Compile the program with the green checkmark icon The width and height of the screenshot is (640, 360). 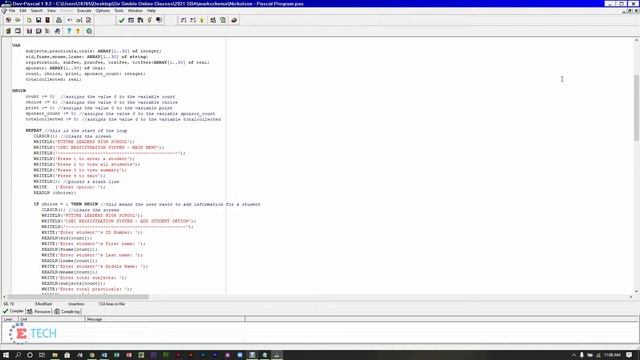(x=122, y=20)
